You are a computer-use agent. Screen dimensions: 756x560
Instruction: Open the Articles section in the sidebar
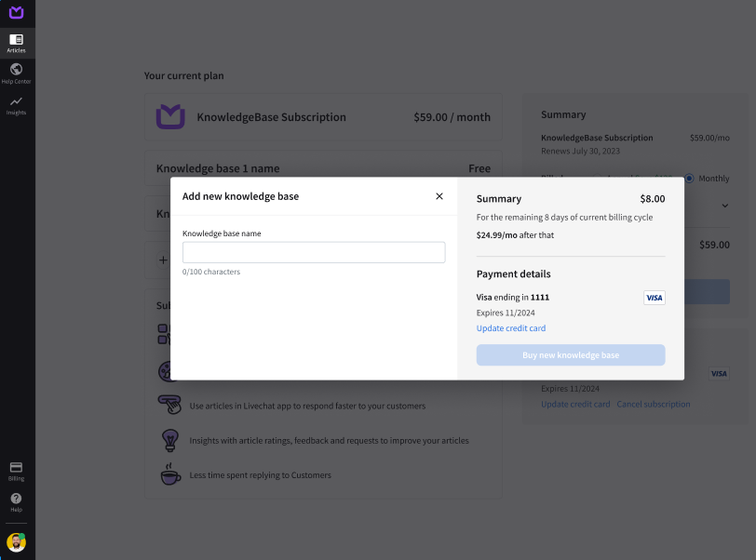pyautogui.click(x=16, y=43)
